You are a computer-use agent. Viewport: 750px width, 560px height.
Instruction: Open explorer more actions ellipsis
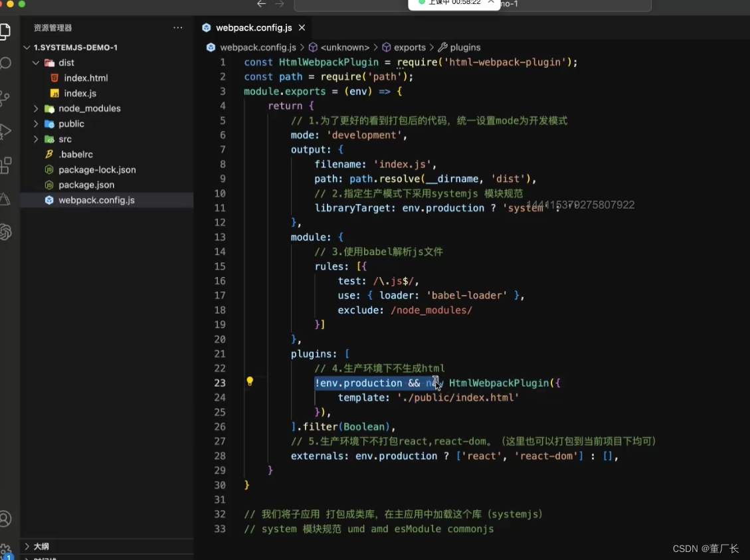point(178,28)
